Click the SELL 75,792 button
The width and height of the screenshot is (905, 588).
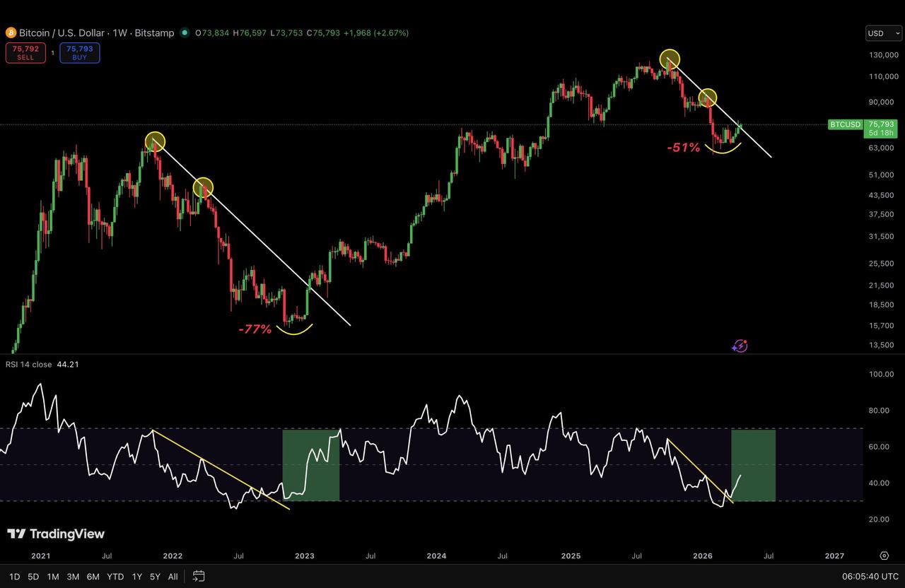[x=25, y=52]
